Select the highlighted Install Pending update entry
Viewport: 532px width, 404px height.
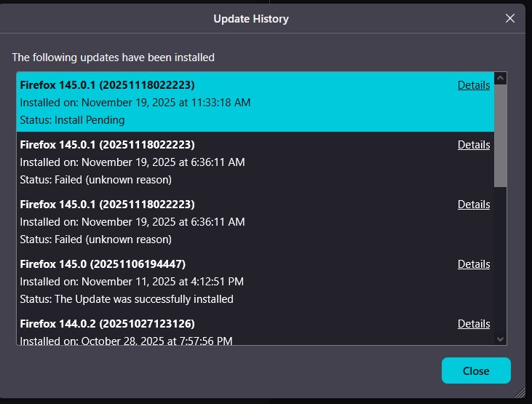click(218, 102)
